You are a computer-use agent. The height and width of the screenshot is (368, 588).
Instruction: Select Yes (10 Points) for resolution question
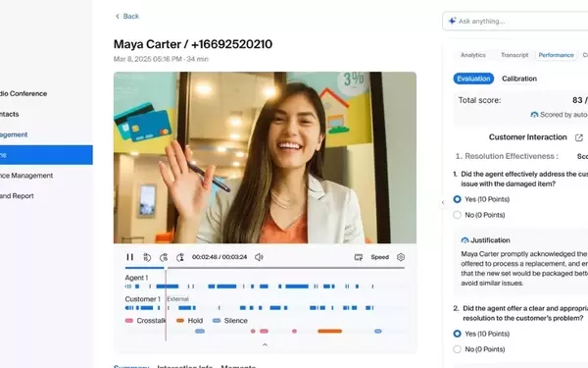click(457, 334)
